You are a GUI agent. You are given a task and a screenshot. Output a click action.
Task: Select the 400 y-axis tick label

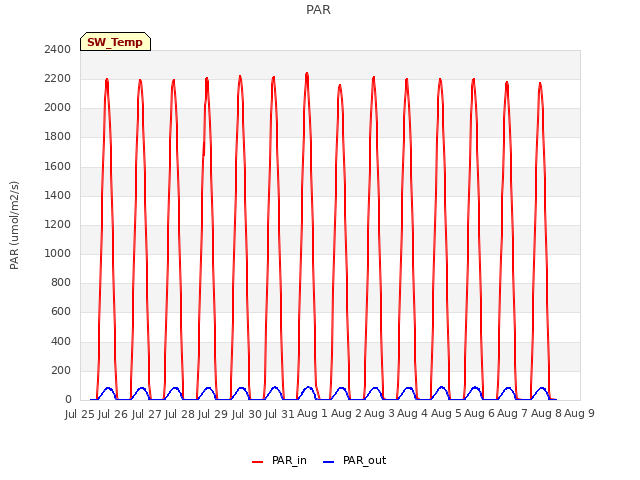[61, 341]
